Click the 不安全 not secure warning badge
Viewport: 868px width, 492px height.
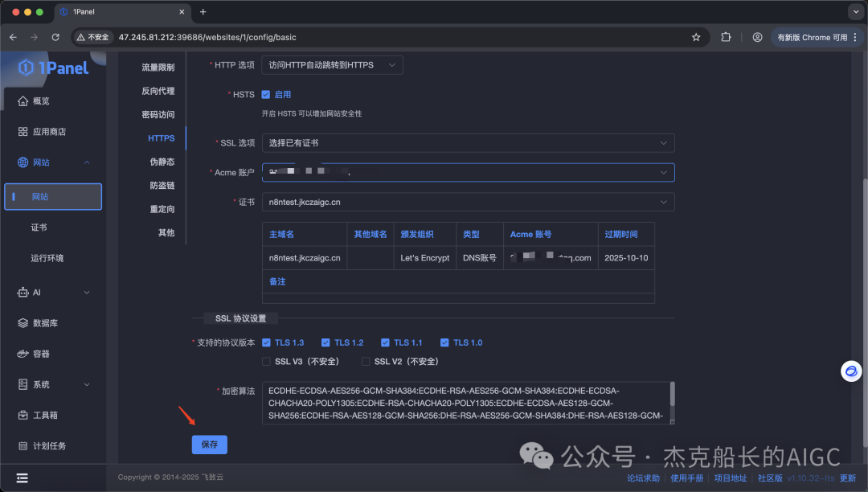[x=93, y=37]
